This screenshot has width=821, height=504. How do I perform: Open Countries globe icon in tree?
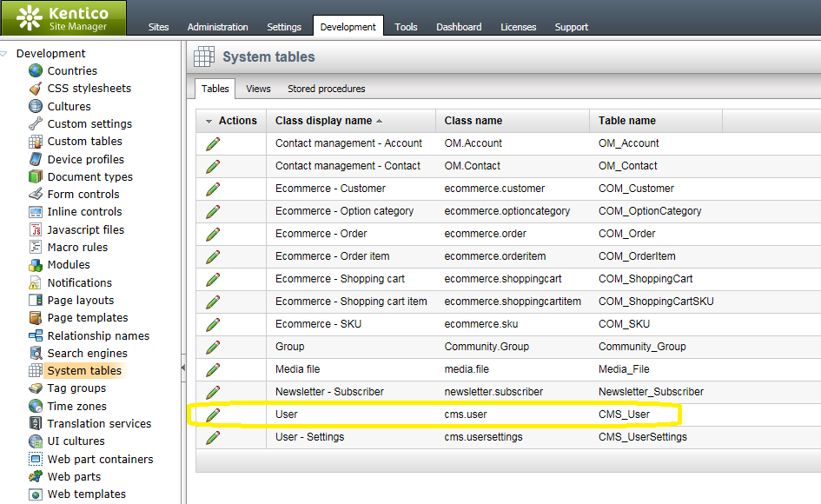pos(36,70)
